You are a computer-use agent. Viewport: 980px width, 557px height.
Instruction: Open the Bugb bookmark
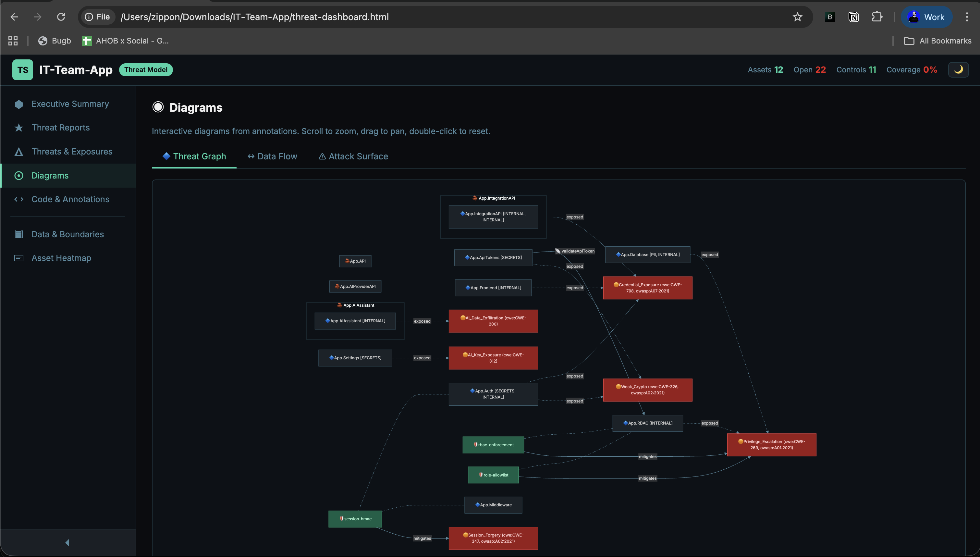(54, 41)
